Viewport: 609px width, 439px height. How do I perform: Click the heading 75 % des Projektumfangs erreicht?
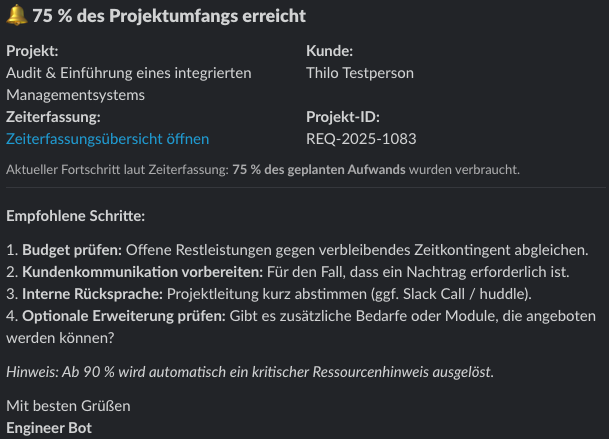[x=169, y=16]
